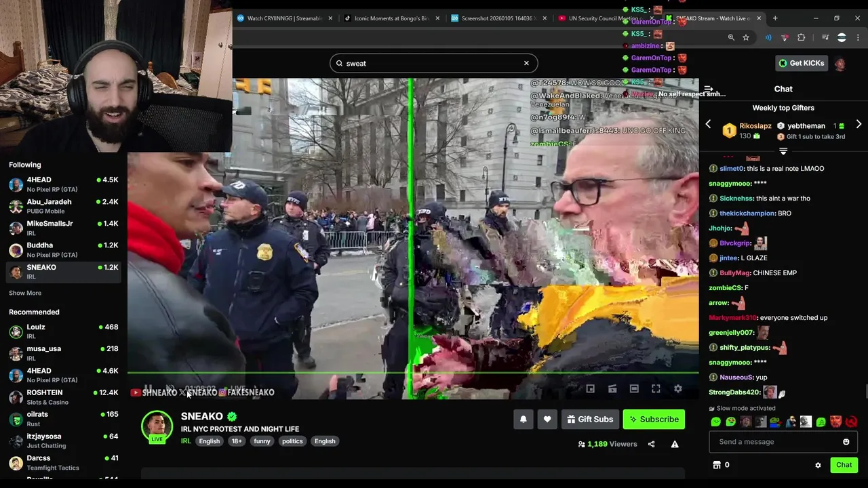Viewport: 868px width, 488px height.
Task: Click the green Subscribe button
Action: pos(654,420)
